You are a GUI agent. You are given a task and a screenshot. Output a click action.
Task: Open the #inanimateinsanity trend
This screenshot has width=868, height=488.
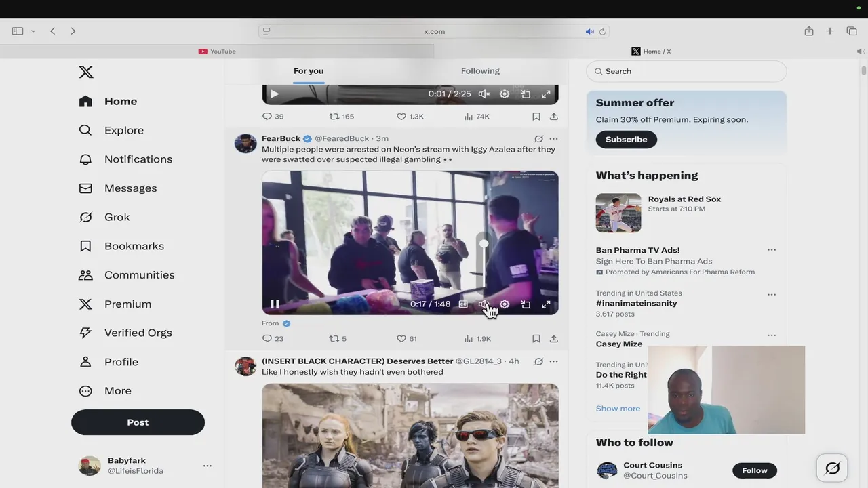(636, 304)
